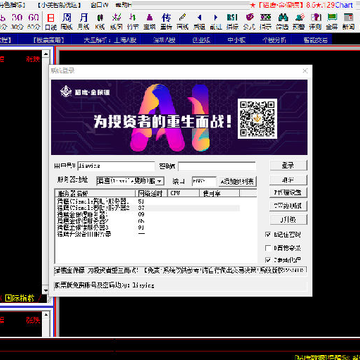Click the 传 character toolbar icon

tap(166, 21)
